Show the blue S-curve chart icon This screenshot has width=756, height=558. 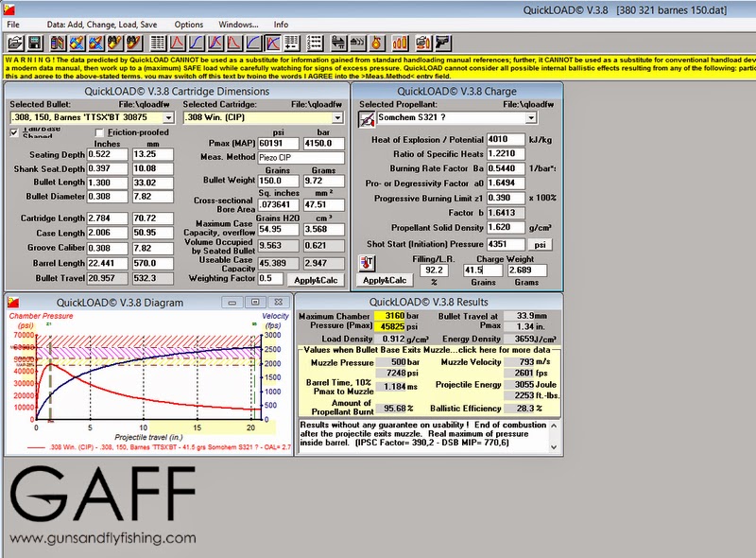pyautogui.click(x=197, y=44)
